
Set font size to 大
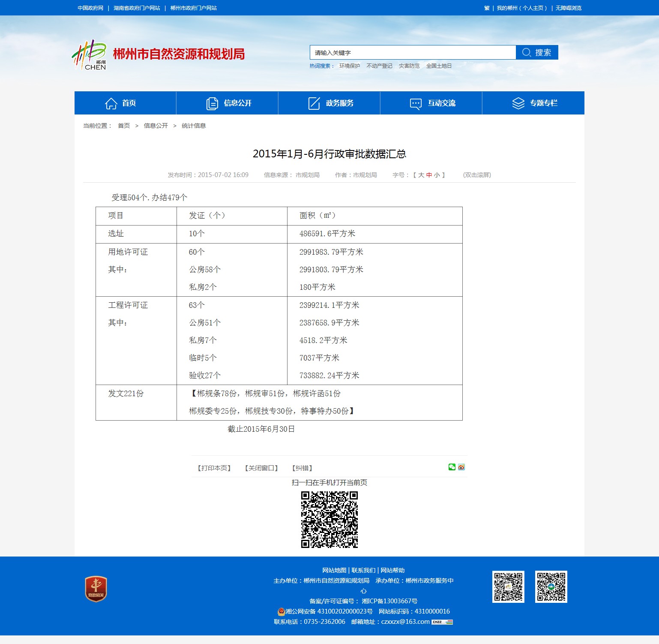(421, 175)
